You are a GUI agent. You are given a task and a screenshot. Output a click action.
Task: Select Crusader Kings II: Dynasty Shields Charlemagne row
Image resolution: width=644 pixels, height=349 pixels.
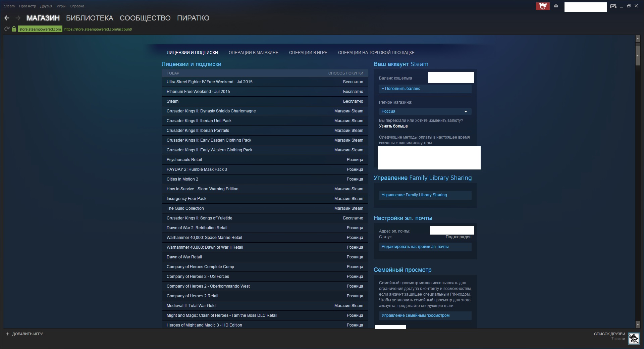[x=265, y=111]
